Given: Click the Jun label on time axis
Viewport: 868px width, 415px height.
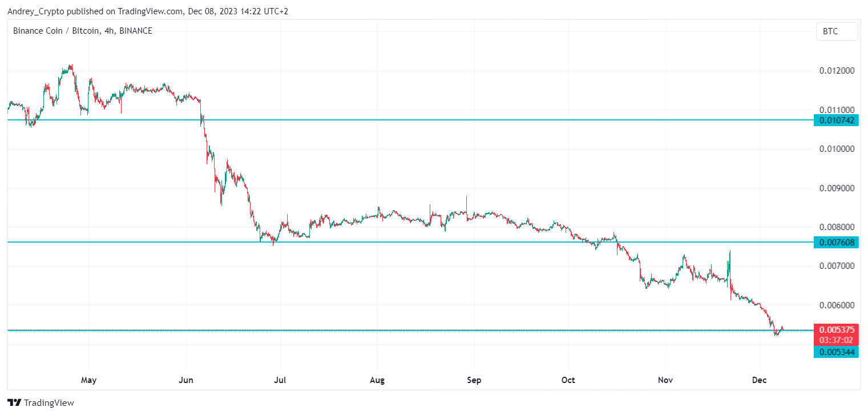Looking at the screenshot, I should [x=186, y=380].
